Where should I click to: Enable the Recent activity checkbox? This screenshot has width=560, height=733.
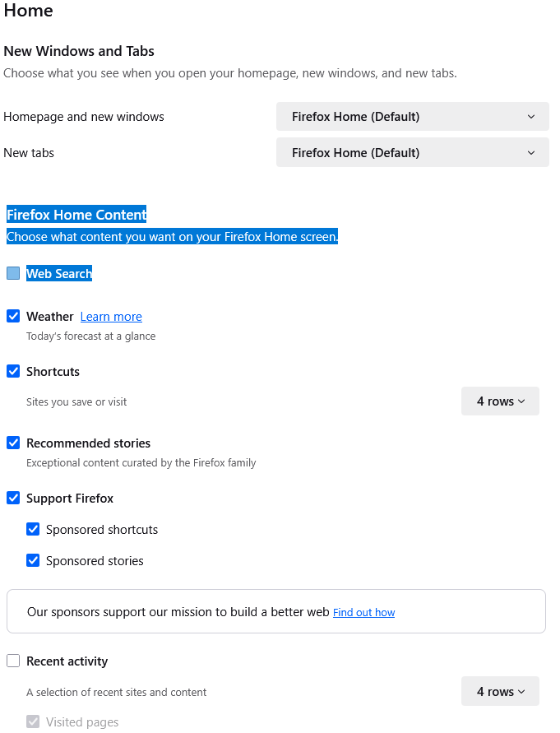point(13,661)
